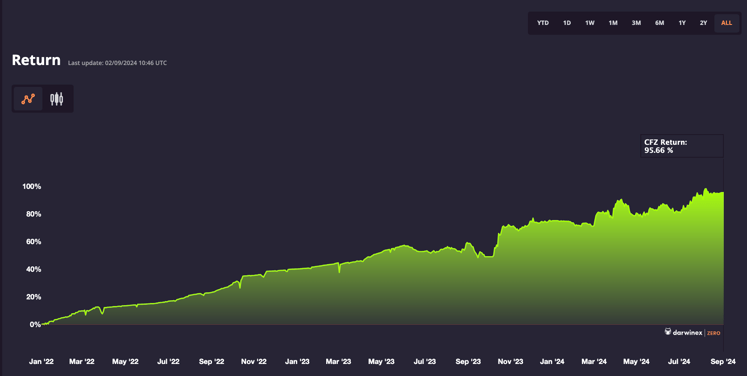
Task: Click the Jul '23 x-axis label
Action: (424, 362)
